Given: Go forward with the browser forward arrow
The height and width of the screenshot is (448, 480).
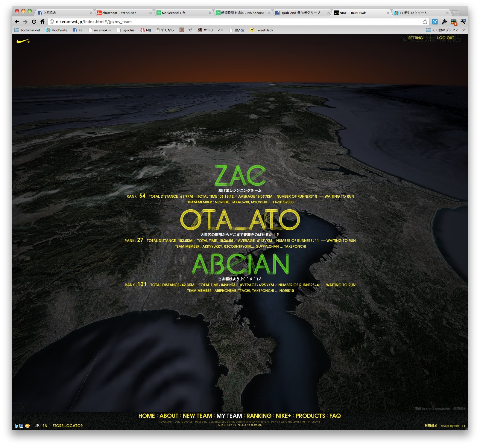Looking at the screenshot, I should (25, 22).
